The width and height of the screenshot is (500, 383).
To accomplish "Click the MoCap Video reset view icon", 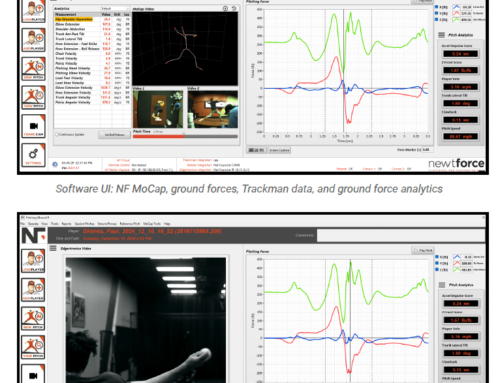I will click(x=234, y=8).
